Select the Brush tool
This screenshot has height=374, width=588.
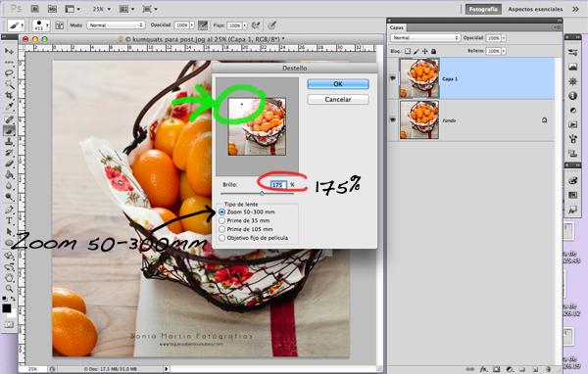click(9, 130)
